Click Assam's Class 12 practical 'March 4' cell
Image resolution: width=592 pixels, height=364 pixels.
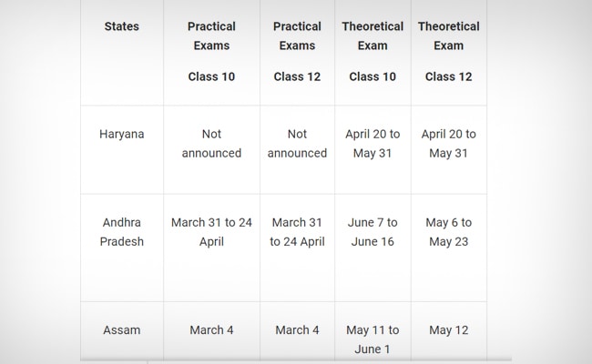(x=297, y=330)
